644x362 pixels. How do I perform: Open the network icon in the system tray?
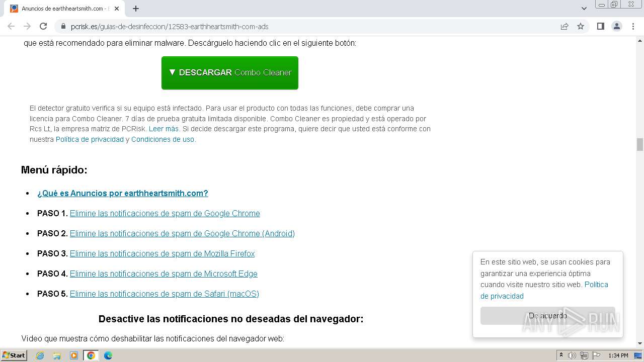pyautogui.click(x=584, y=355)
